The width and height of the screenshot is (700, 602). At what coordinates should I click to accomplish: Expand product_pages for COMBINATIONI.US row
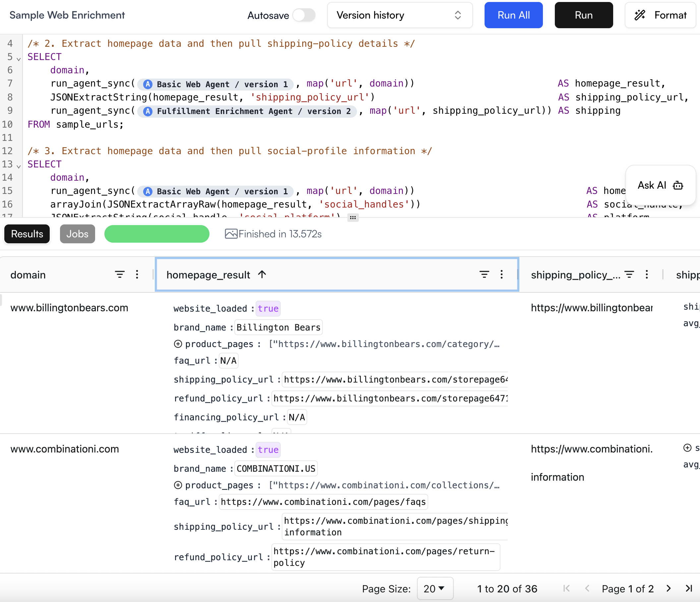coord(178,485)
